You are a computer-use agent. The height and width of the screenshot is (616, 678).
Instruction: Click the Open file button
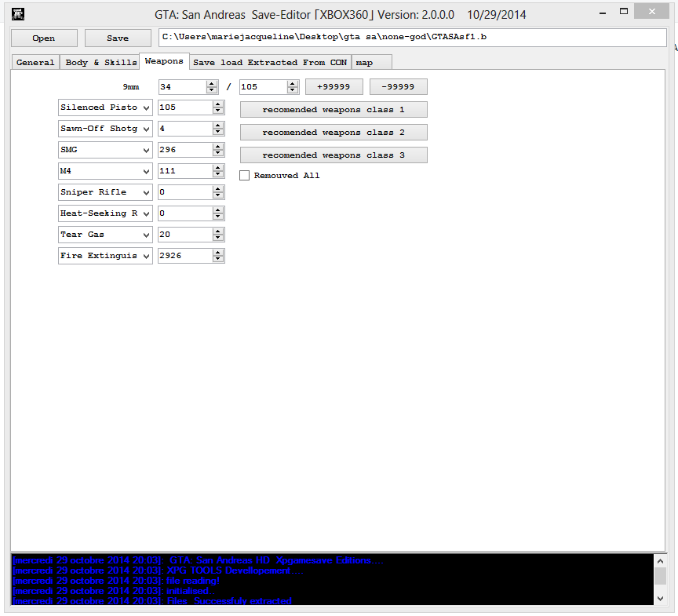(44, 38)
